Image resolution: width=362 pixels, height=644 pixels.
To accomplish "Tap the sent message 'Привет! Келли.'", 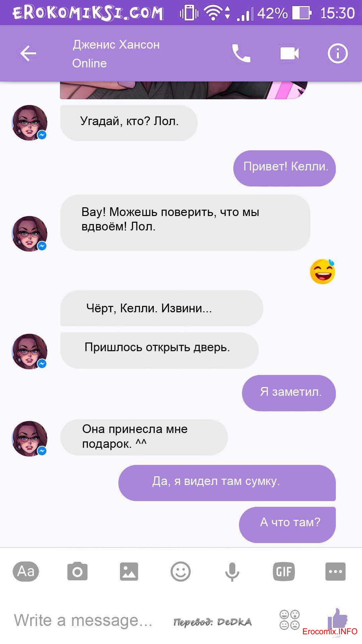I will point(285,168).
